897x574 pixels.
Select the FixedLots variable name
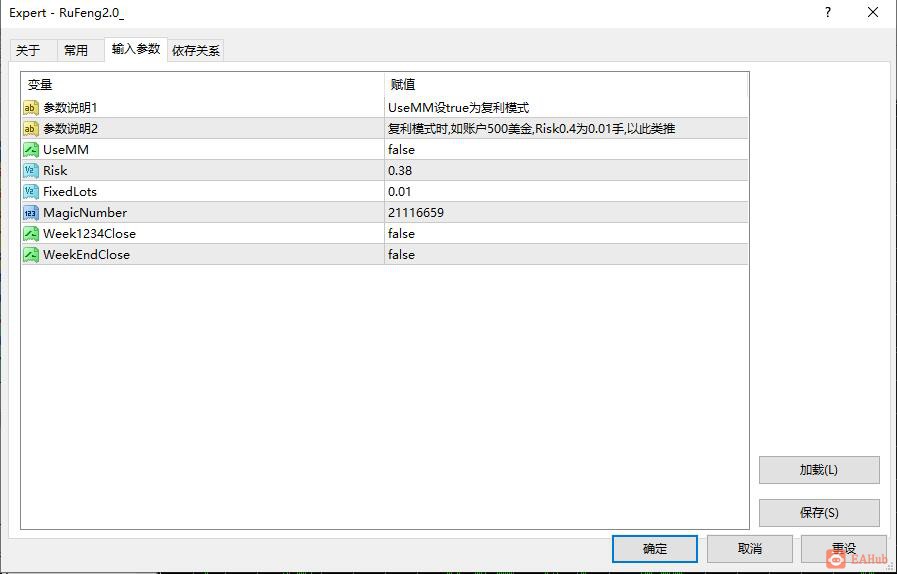pyautogui.click(x=70, y=192)
